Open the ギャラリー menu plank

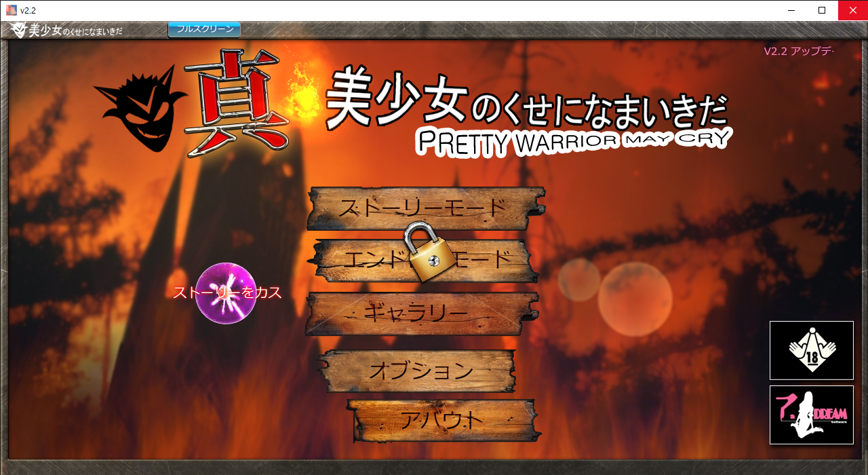pos(421,313)
